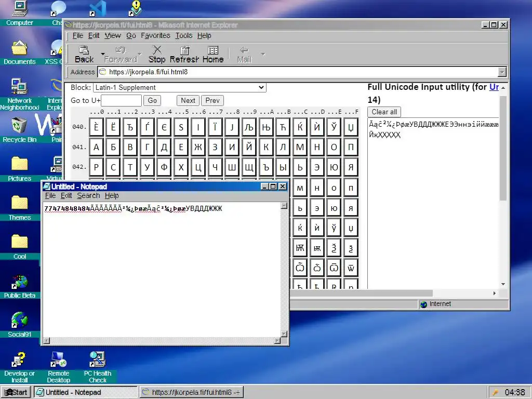Image resolution: width=532 pixels, height=399 pixels.
Task: Click the Clear all button
Action: 384,112
